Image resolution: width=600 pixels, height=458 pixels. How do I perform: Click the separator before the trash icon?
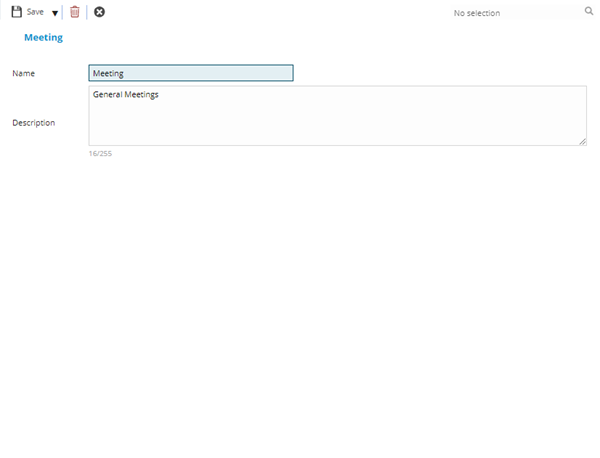click(x=63, y=12)
